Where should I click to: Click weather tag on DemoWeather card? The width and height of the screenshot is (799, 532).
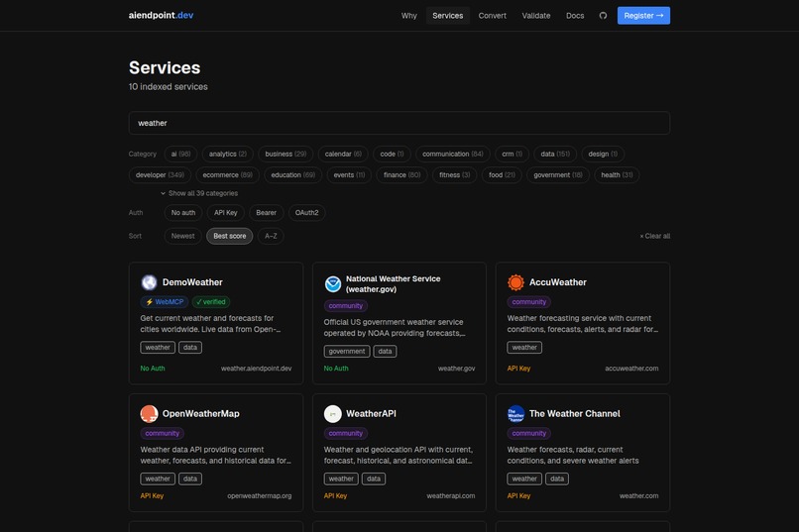point(158,347)
